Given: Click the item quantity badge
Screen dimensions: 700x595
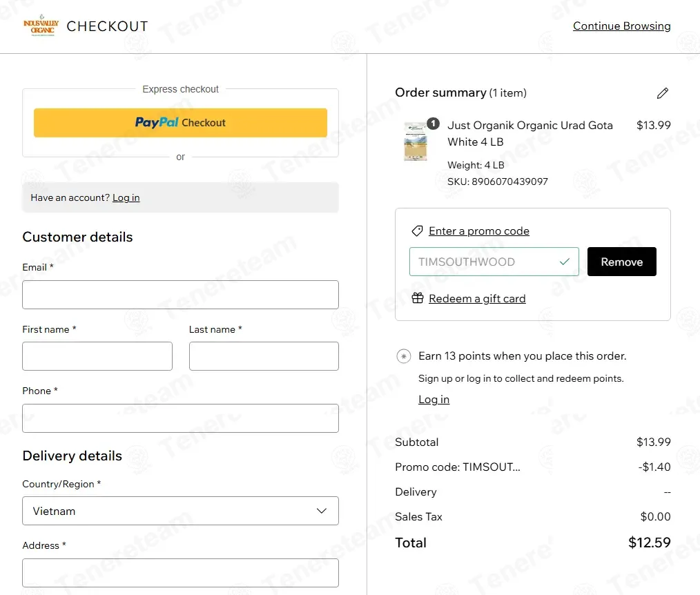Looking at the screenshot, I should click(433, 123).
